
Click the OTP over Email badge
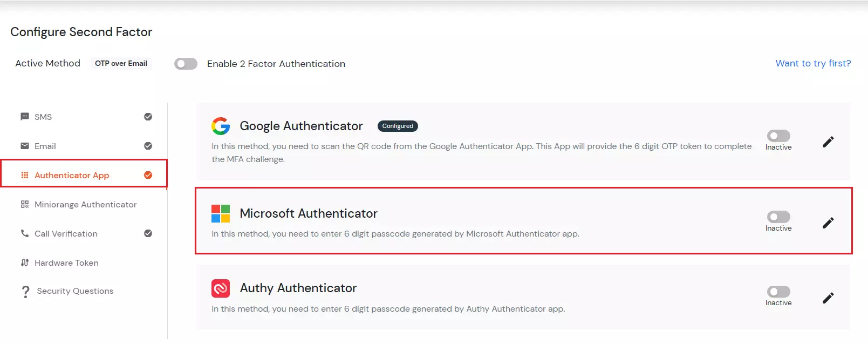click(121, 63)
